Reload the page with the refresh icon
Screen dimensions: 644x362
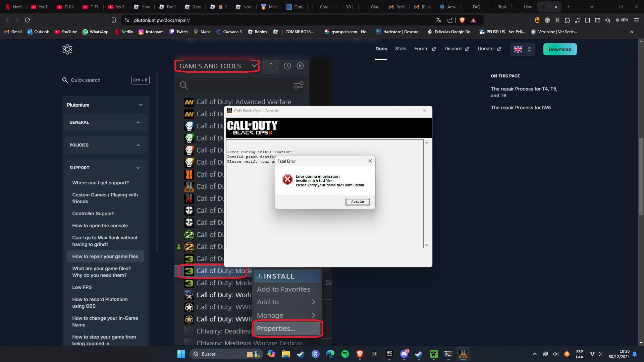click(28, 20)
